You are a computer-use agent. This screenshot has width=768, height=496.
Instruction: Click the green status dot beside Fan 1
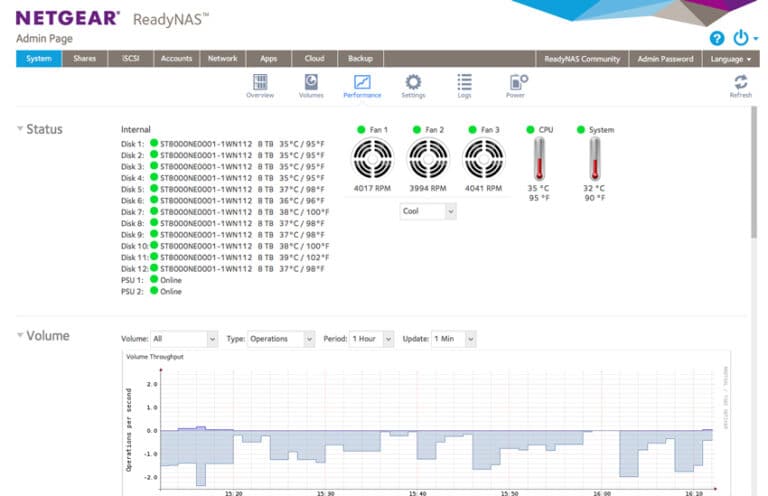coord(361,129)
